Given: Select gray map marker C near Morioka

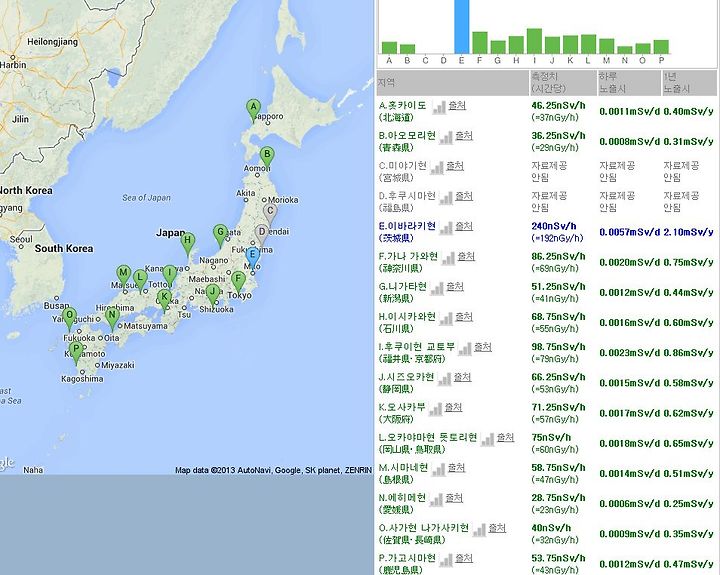Looking at the screenshot, I should click(x=270, y=215).
